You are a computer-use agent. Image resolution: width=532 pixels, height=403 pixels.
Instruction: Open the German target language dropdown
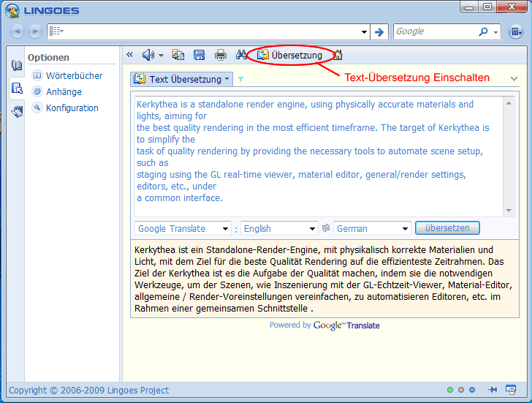pyautogui.click(x=372, y=228)
